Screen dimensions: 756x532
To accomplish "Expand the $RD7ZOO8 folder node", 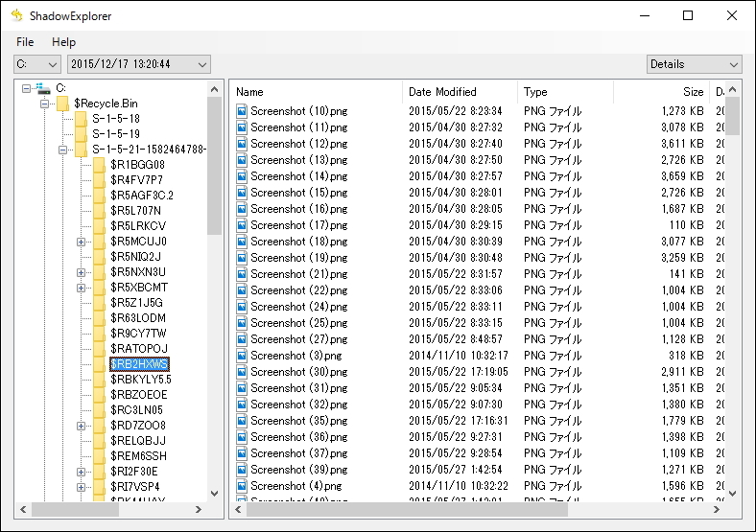I will (81, 426).
